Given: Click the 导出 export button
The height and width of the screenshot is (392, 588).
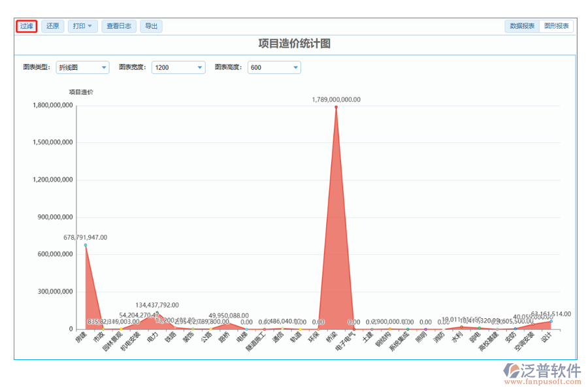Looking at the screenshot, I should coord(151,26).
